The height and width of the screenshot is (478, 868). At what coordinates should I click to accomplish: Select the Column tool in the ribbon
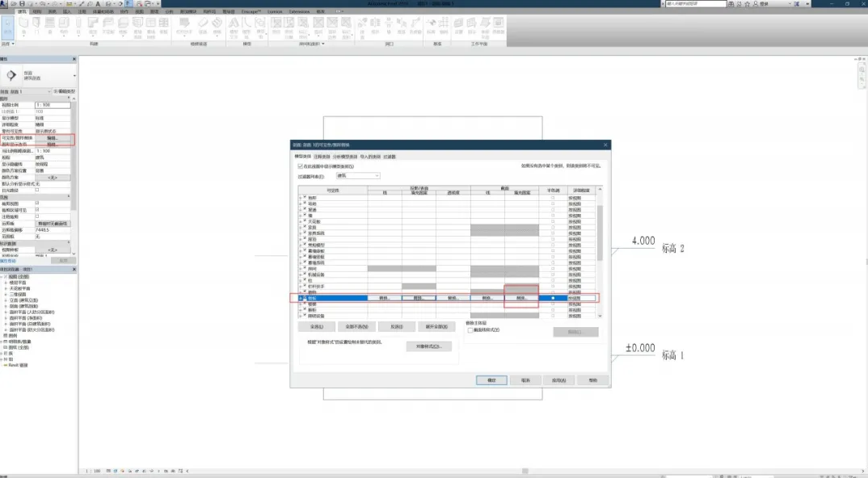78,26
